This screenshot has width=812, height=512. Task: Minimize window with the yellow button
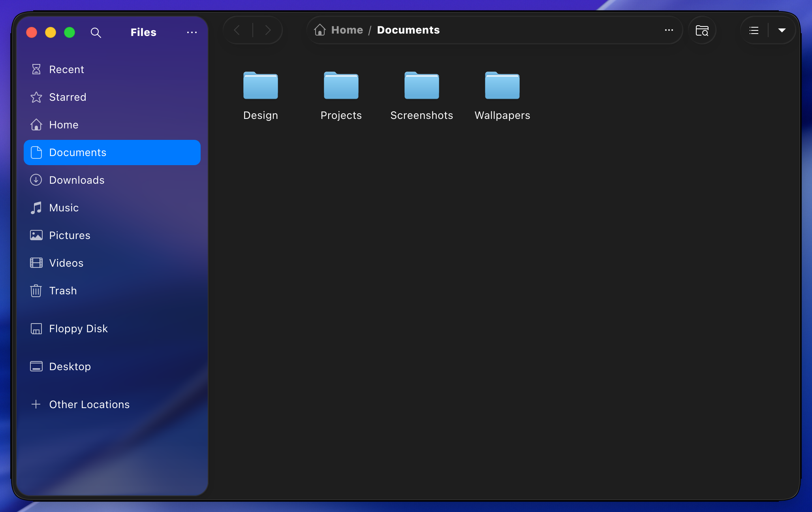(x=51, y=32)
